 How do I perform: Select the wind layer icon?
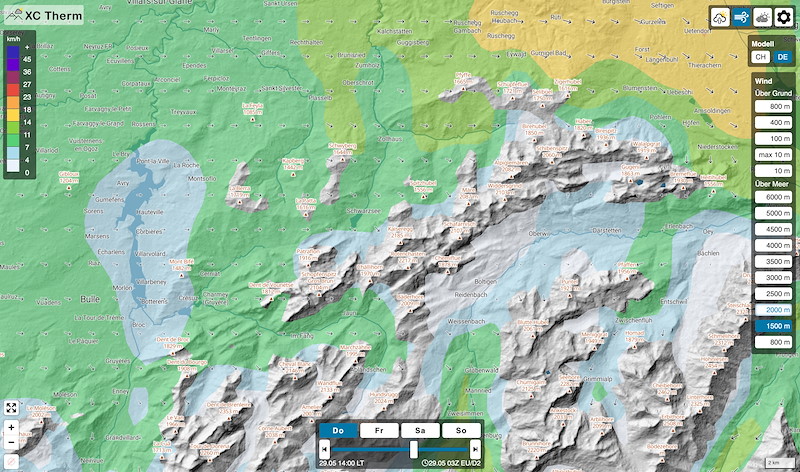(x=743, y=17)
